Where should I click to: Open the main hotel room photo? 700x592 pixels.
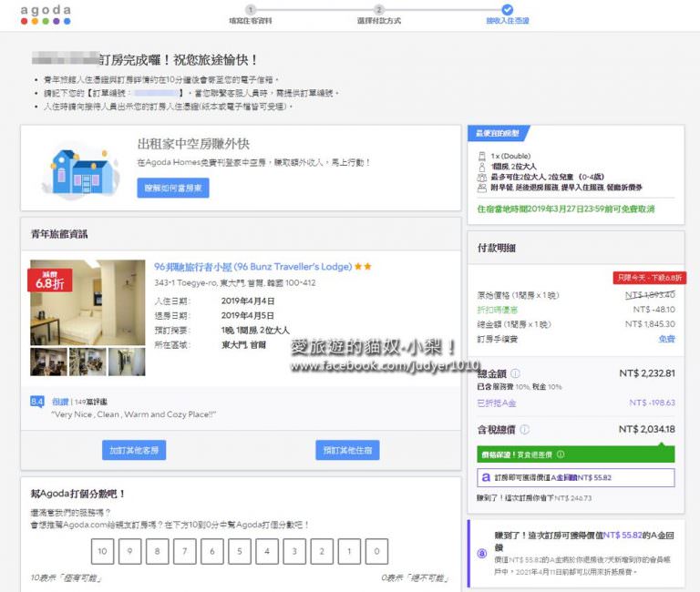tap(87, 302)
